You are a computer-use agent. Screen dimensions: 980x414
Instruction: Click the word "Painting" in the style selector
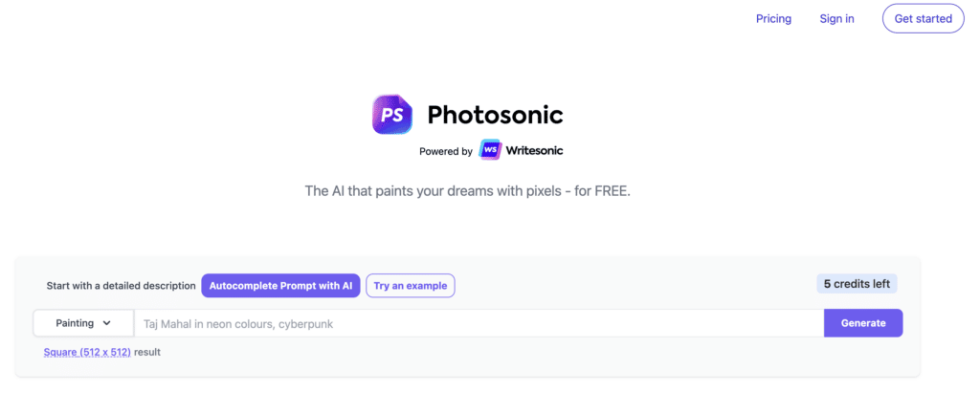(x=75, y=323)
